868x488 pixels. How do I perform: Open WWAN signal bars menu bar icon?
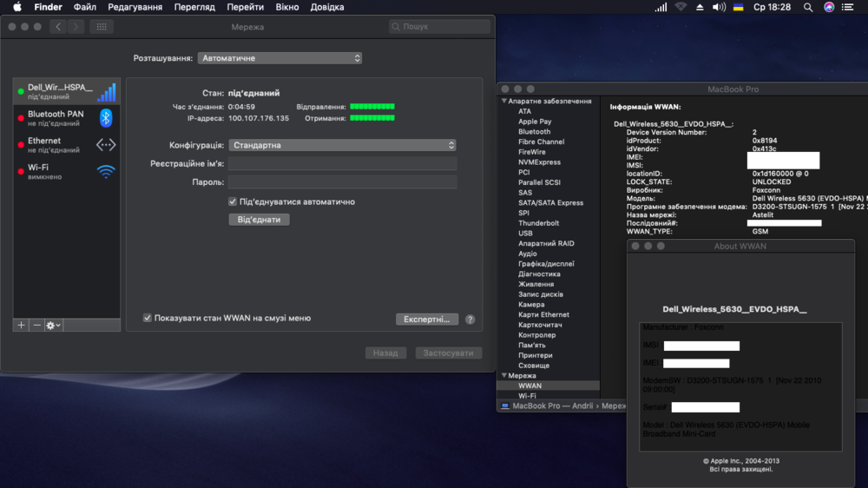pos(661,7)
